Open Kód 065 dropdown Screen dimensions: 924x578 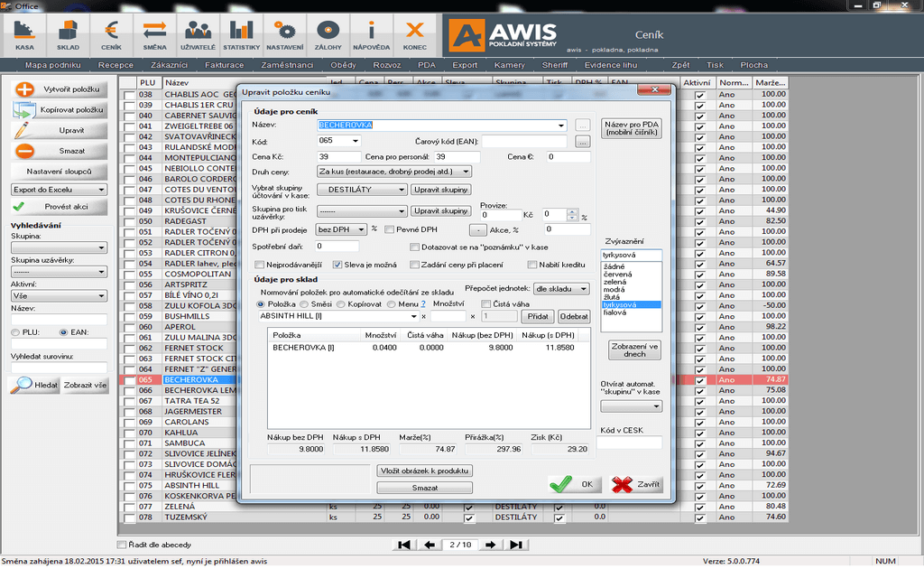pyautogui.click(x=356, y=141)
